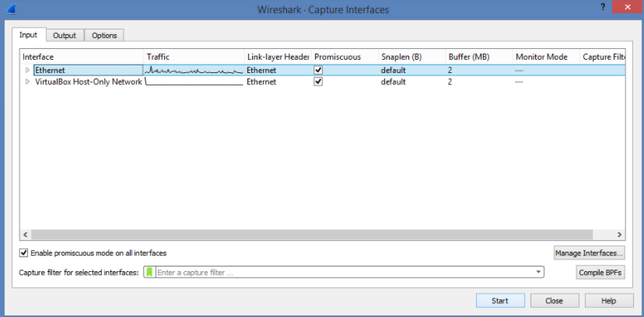Viewport: 644px width, 317px height.
Task: Click the scroll left arrow of interface list
Action: [25, 235]
